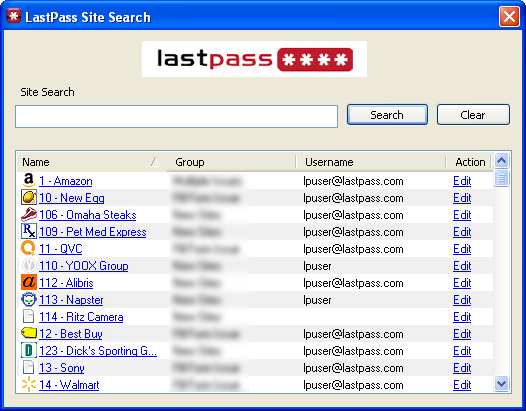This screenshot has width=526, height=411.
Task: Open the 14 - Walmart link
Action: (69, 385)
